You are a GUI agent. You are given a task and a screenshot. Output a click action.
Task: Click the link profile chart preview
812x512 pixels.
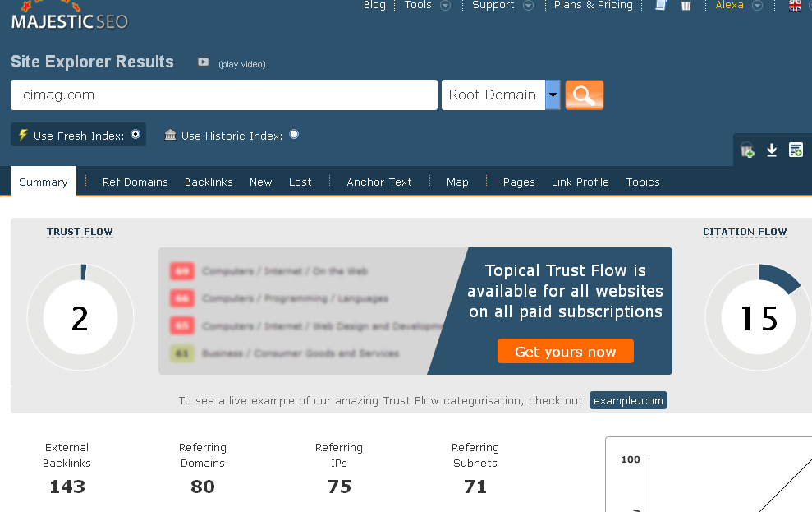click(x=709, y=475)
